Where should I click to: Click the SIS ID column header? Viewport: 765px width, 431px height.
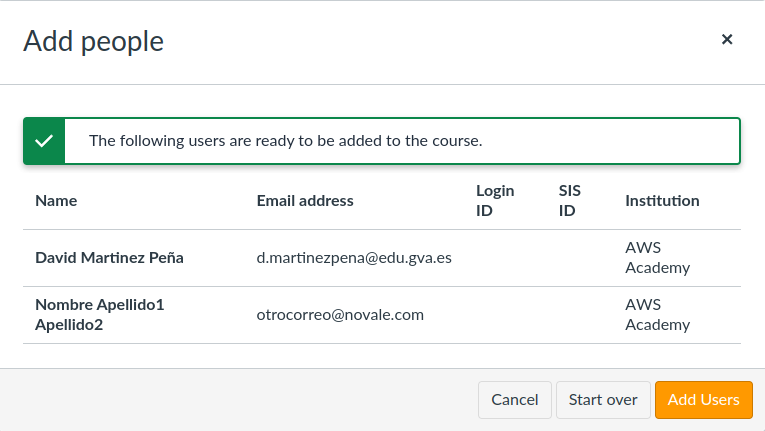pyautogui.click(x=570, y=200)
